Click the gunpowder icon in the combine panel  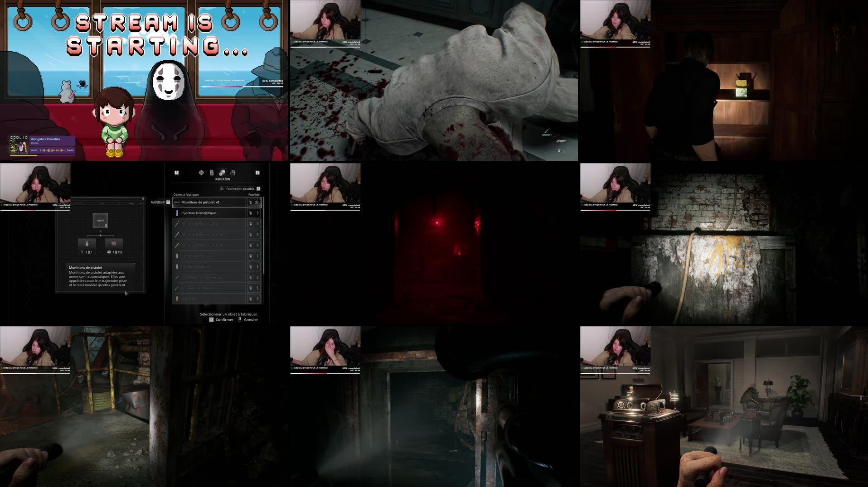click(x=114, y=243)
